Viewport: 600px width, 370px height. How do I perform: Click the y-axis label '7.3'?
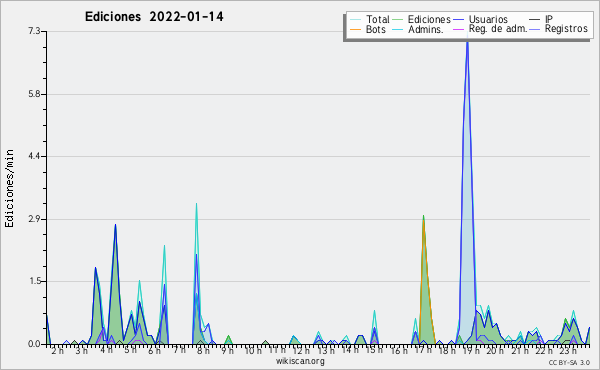click(34, 31)
